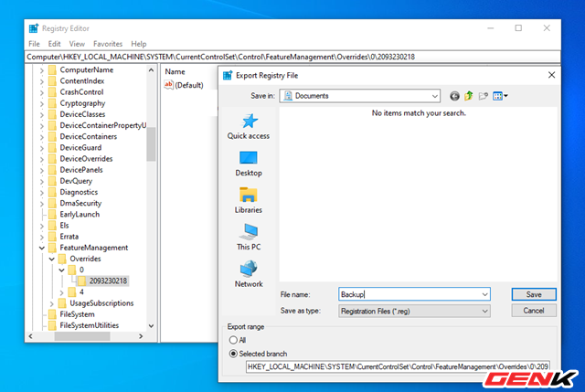Expand the CrashControl key

(x=42, y=92)
